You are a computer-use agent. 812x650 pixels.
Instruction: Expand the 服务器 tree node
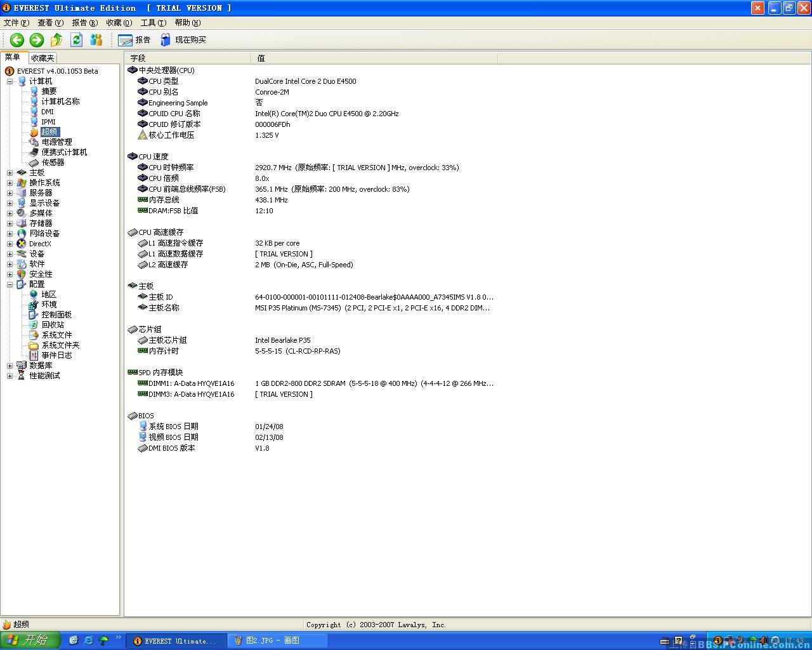(x=10, y=193)
